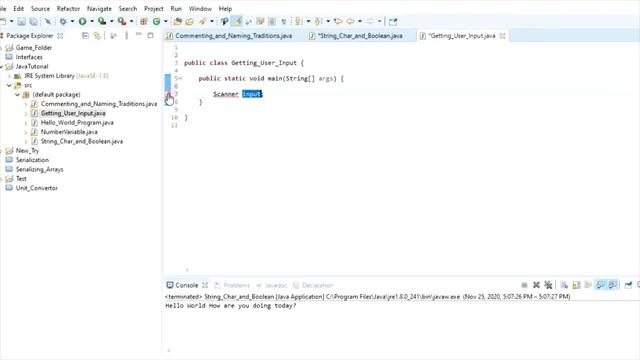Open the Refactor menu

point(68,9)
